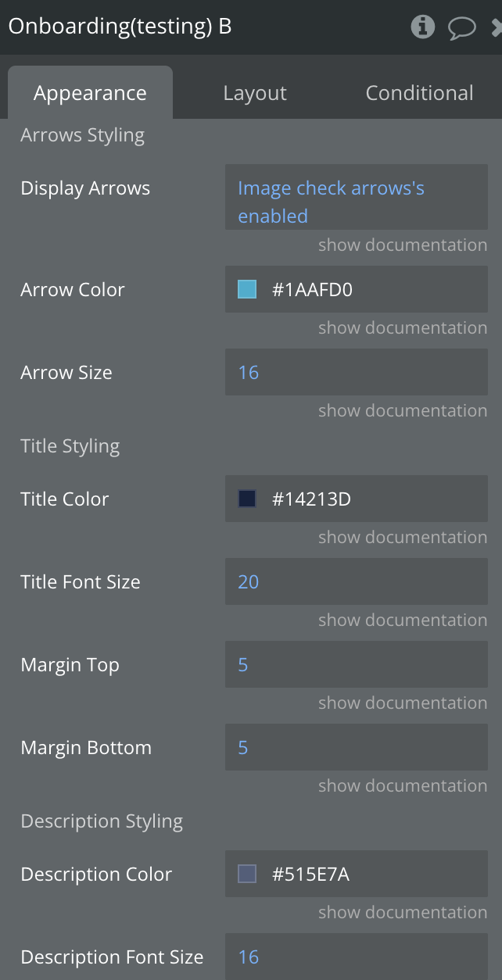Show documentation under Title Color

[402, 538]
